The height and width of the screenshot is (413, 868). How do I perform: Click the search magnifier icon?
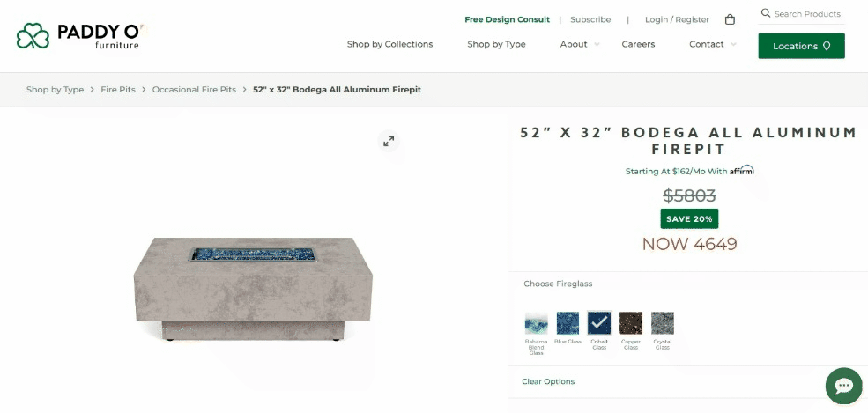click(766, 13)
